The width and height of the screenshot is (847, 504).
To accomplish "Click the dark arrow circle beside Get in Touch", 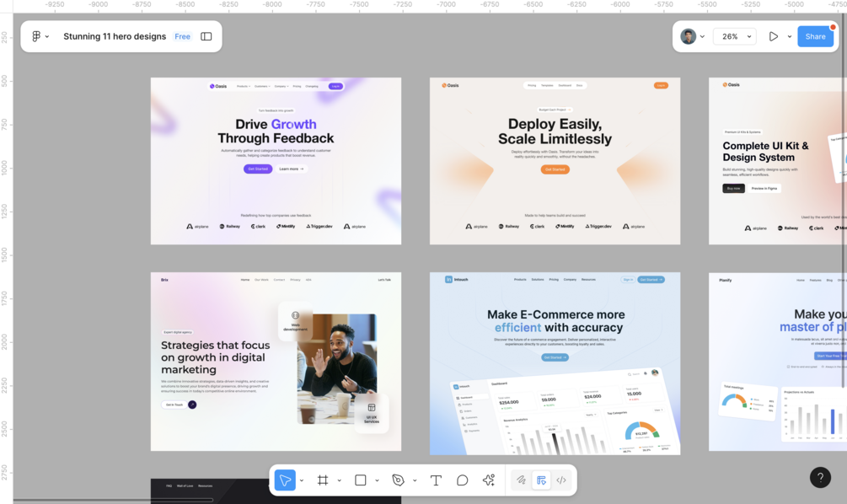I will 192,405.
